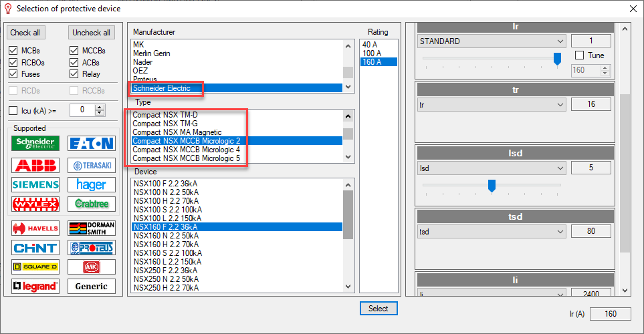Open the tsd dropdown
The height and width of the screenshot is (334, 644).
click(492, 231)
